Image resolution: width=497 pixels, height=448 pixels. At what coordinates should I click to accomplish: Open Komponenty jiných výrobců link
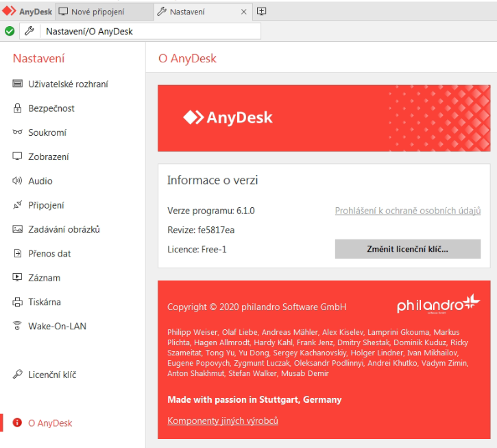223,421
